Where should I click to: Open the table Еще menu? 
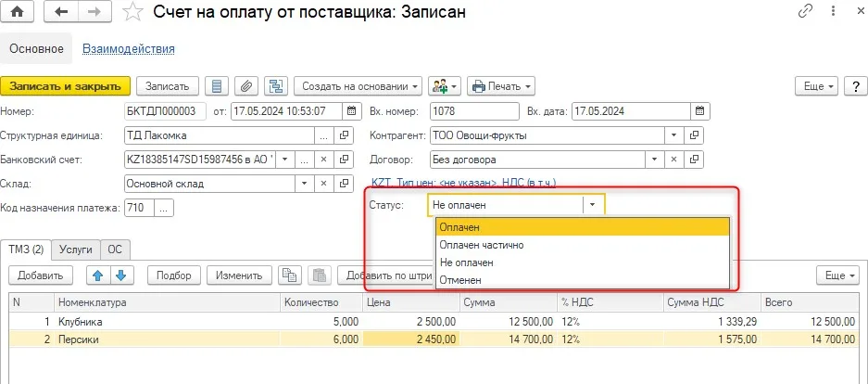pos(838,275)
